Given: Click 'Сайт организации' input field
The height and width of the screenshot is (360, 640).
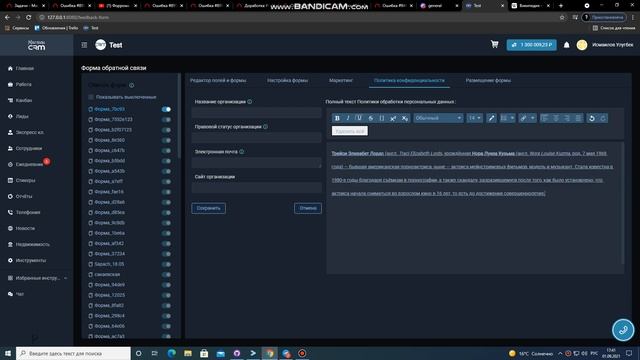Looking at the screenshot, I should point(256,187).
